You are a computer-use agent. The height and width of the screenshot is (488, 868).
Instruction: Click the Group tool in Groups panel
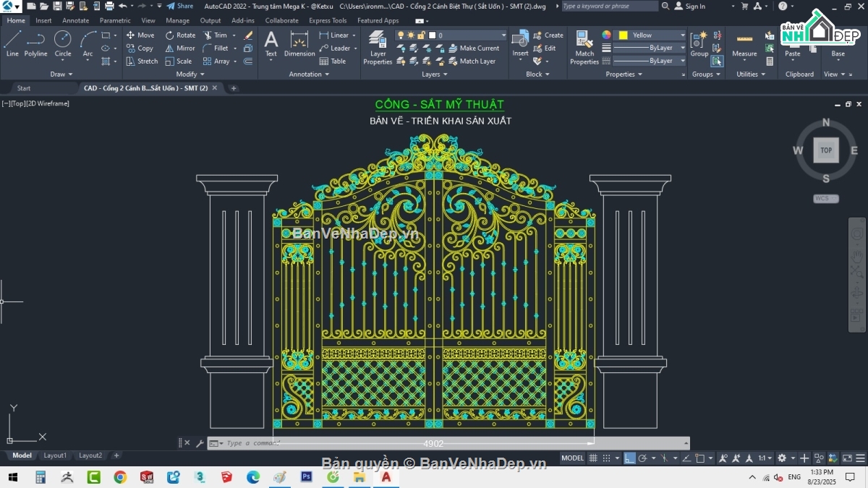point(699,45)
